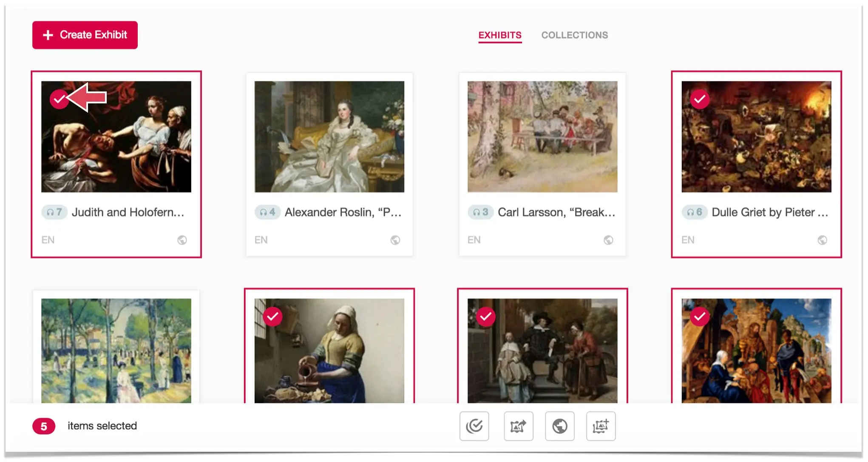The height and width of the screenshot is (462, 868).
Task: Open the family on steps painting thumbnail
Action: [x=542, y=351]
